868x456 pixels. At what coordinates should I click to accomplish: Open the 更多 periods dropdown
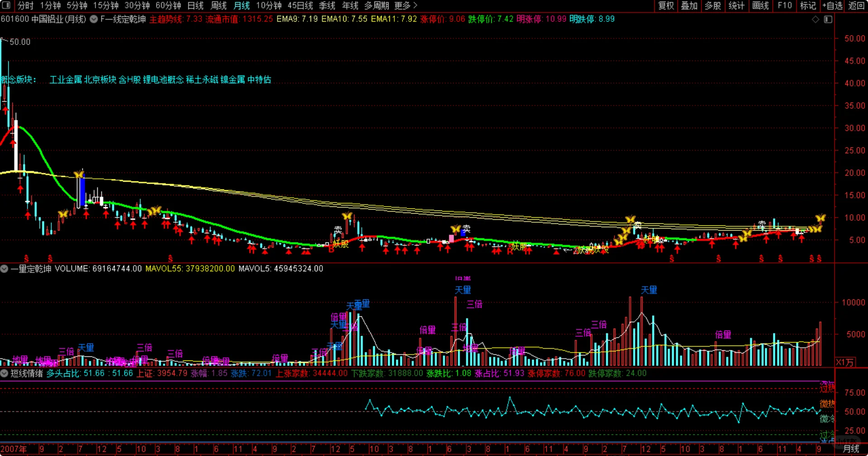point(406,5)
